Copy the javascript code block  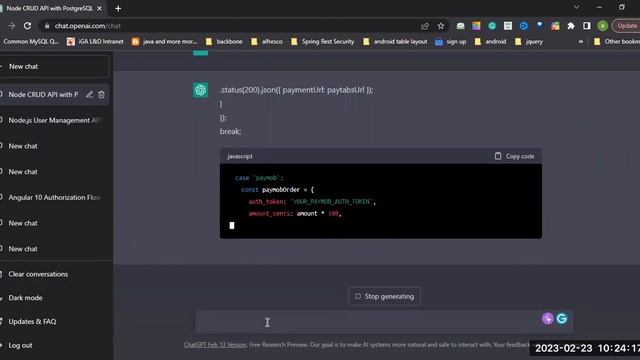click(514, 156)
